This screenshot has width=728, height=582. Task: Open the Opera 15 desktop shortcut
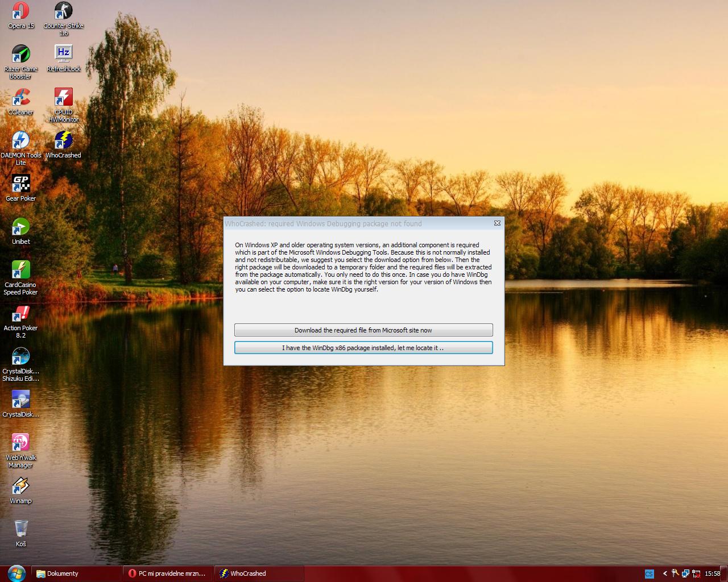point(20,11)
